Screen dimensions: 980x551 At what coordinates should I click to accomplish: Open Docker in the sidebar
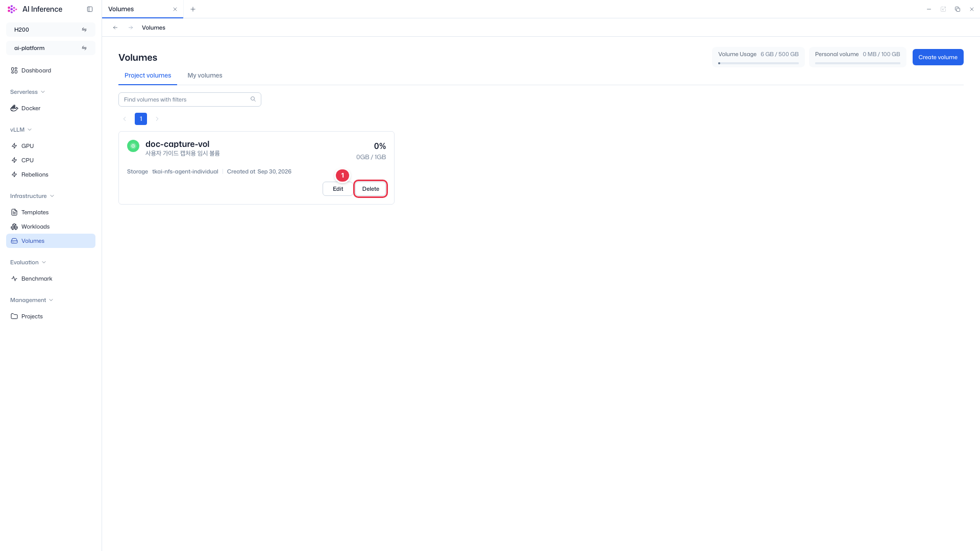pyautogui.click(x=51, y=108)
